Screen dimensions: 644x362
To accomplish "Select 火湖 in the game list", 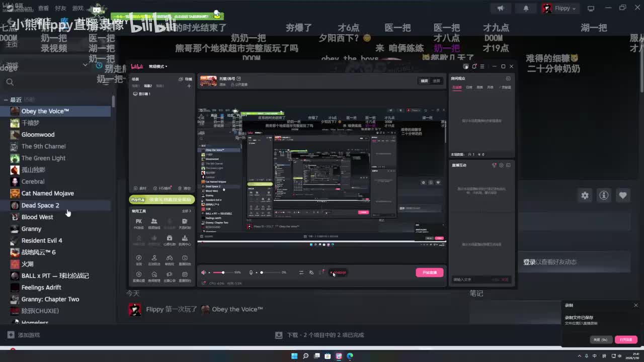I will tap(55, 264).
